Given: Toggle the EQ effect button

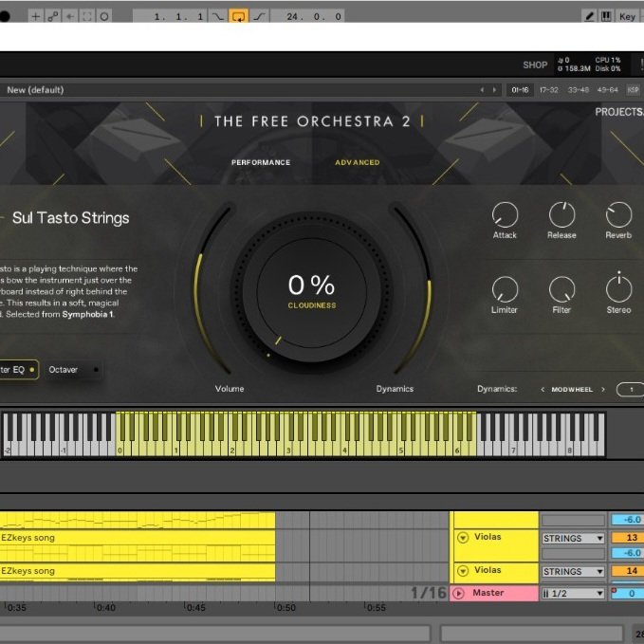Looking at the screenshot, I should [x=17, y=370].
